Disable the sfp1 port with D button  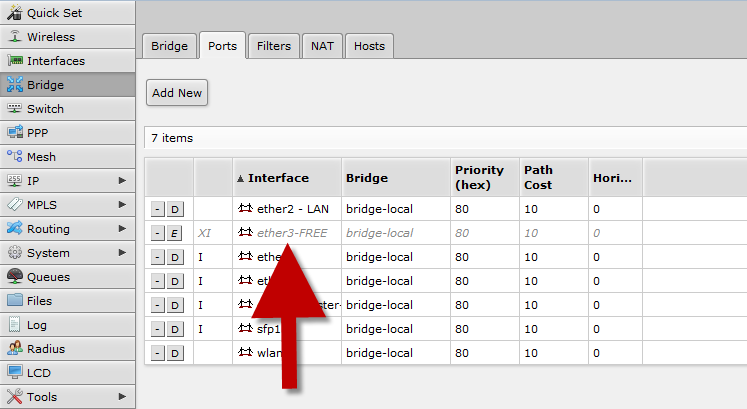tap(175, 329)
